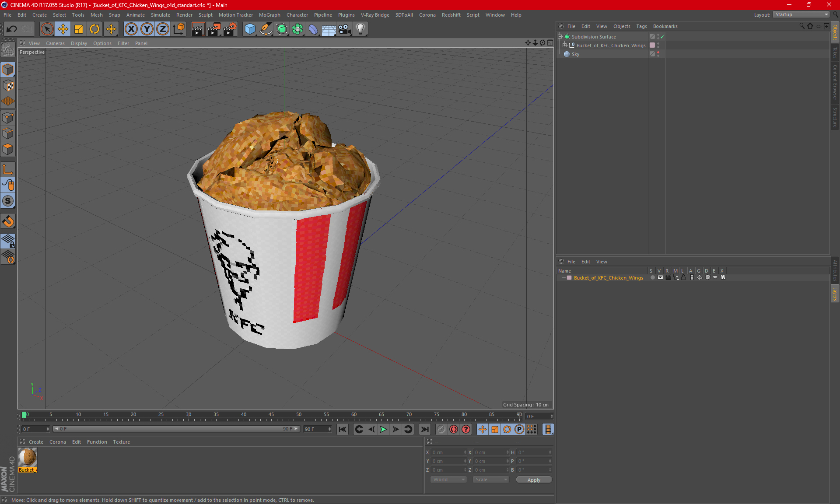Go to start of animation
840x504 pixels.
[x=343, y=429]
